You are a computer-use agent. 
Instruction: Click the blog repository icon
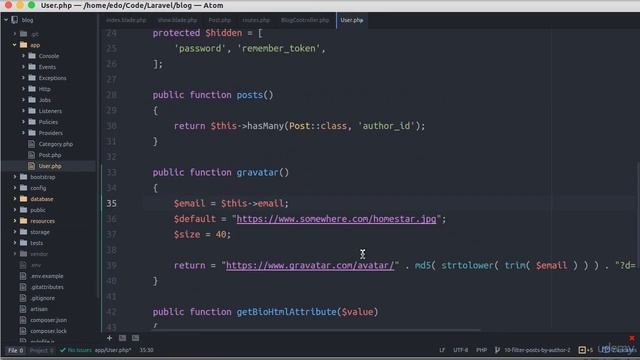(x=15, y=20)
